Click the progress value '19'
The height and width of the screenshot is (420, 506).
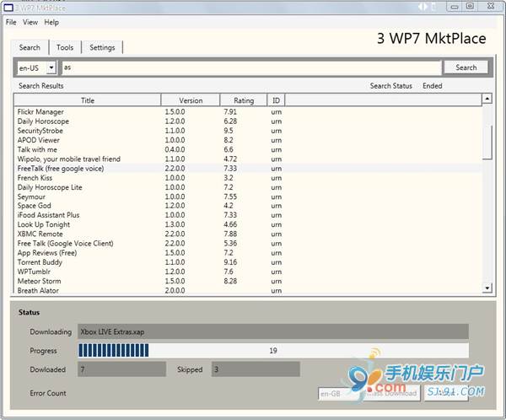tap(273, 350)
